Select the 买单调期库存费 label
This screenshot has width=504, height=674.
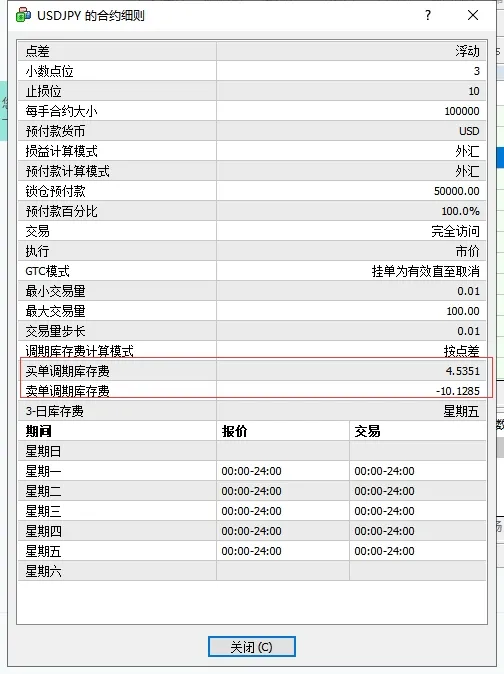coord(67,371)
